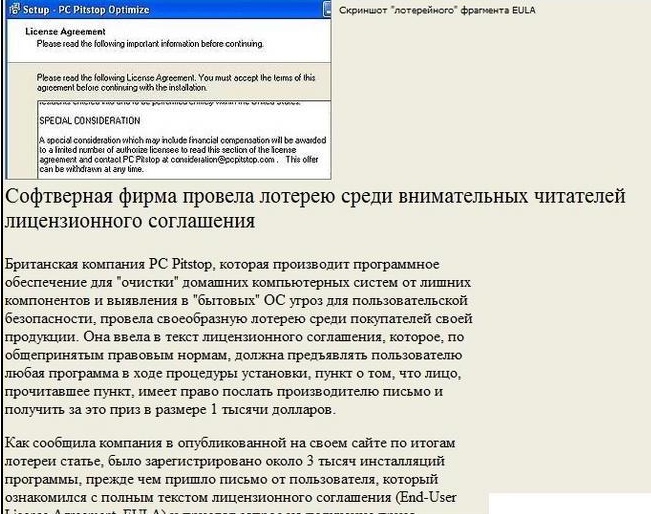Image resolution: width=651 pixels, height=514 pixels.
Task: Click the paragraph starting "Британская компания PC Pitstop"
Action: click(238, 337)
